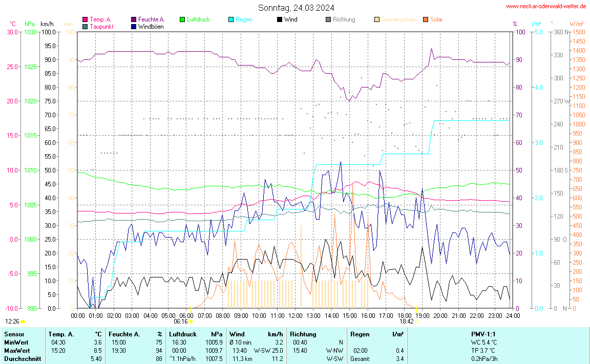
Task: Click the sunrise sun icon beside 06:16
Action: click(x=191, y=322)
